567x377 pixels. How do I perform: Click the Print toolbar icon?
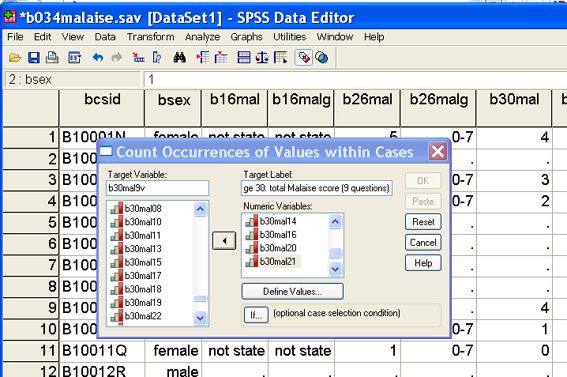click(52, 57)
